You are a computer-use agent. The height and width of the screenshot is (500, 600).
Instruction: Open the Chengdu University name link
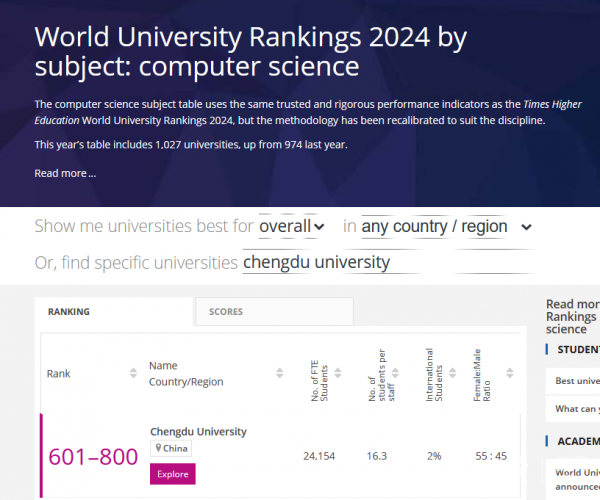coord(198,431)
